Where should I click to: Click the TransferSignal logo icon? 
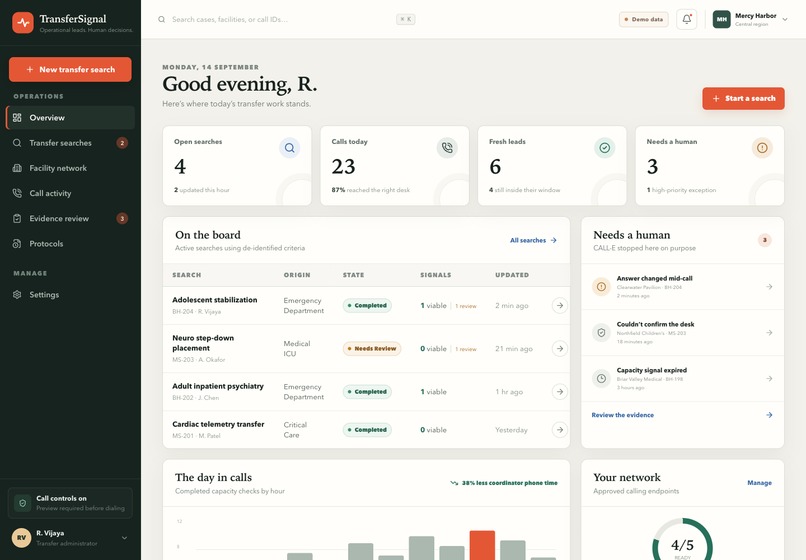pyautogui.click(x=23, y=23)
